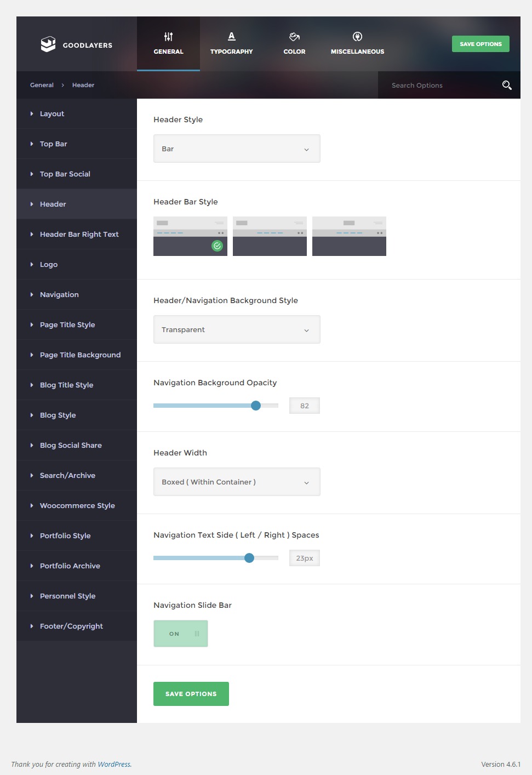532x775 pixels.
Task: Click the Color paint bucket icon
Action: coord(294,37)
